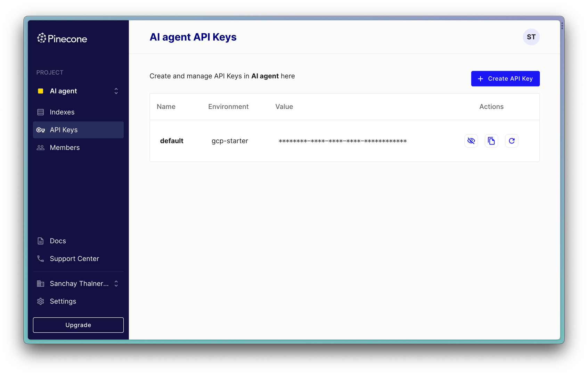Select API Keys in the sidebar
588x375 pixels.
(78, 130)
